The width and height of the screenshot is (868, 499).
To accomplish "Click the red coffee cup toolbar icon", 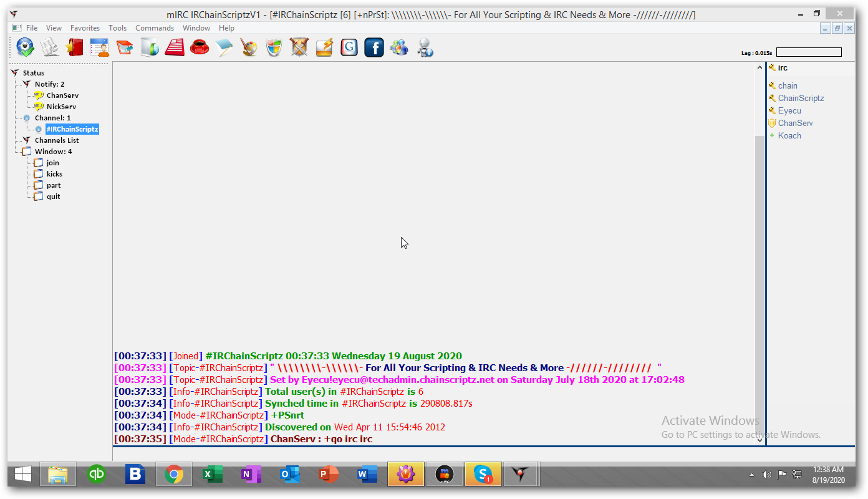I will pos(200,47).
